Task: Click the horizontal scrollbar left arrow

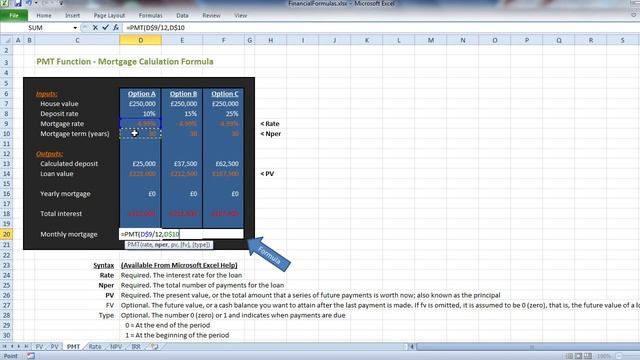Action: [x=412, y=347]
